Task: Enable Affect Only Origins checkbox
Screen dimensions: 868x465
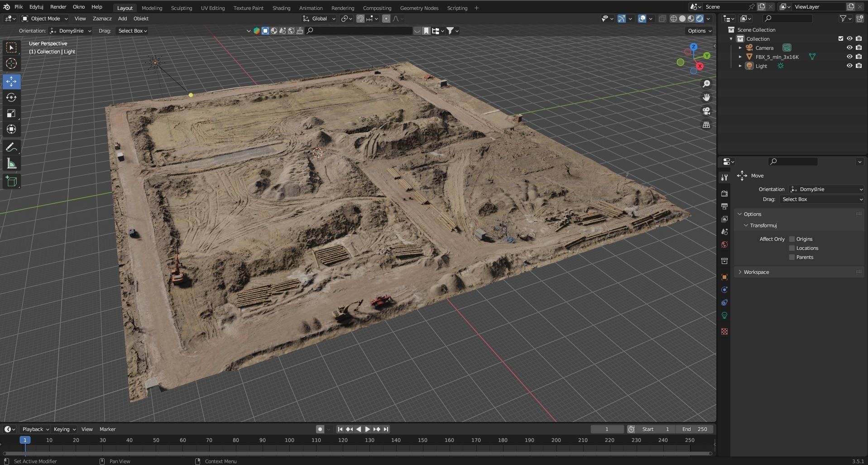Action: (792, 239)
